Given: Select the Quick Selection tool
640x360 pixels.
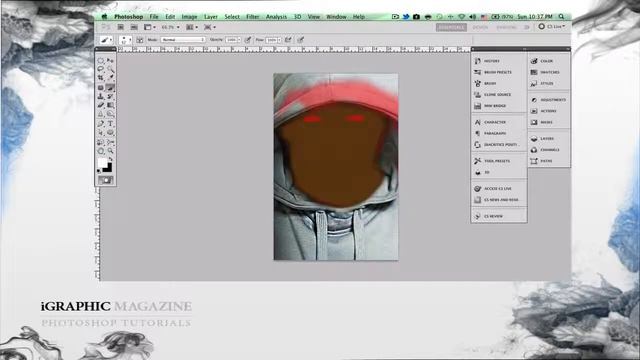Looking at the screenshot, I should pyautogui.click(x=110, y=69).
